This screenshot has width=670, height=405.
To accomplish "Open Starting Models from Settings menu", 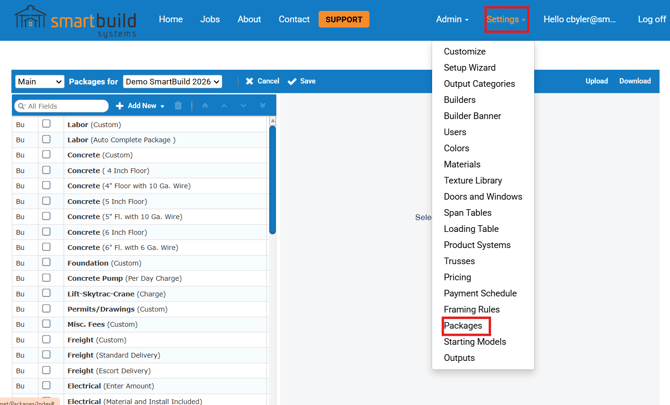I will pyautogui.click(x=475, y=342).
